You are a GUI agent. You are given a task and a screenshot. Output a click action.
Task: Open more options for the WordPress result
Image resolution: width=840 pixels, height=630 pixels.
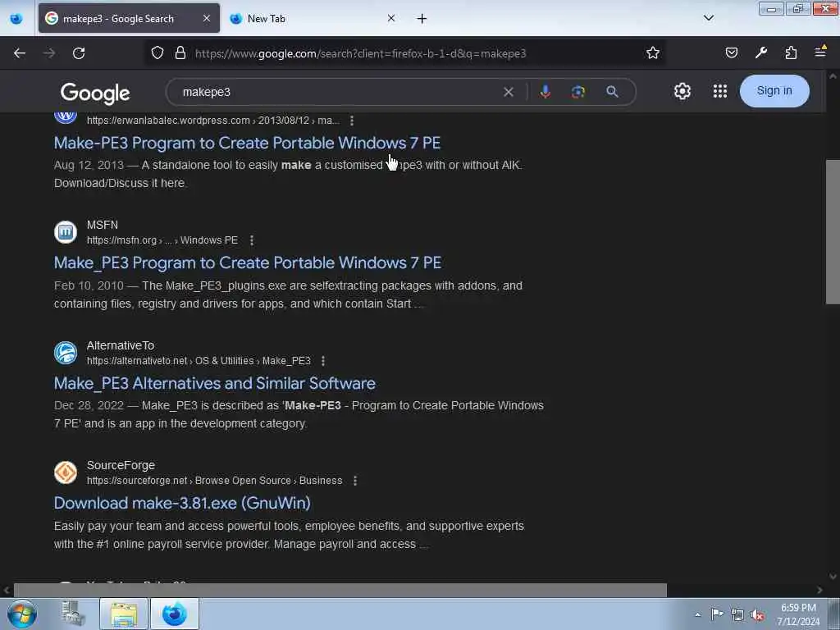coord(352,121)
